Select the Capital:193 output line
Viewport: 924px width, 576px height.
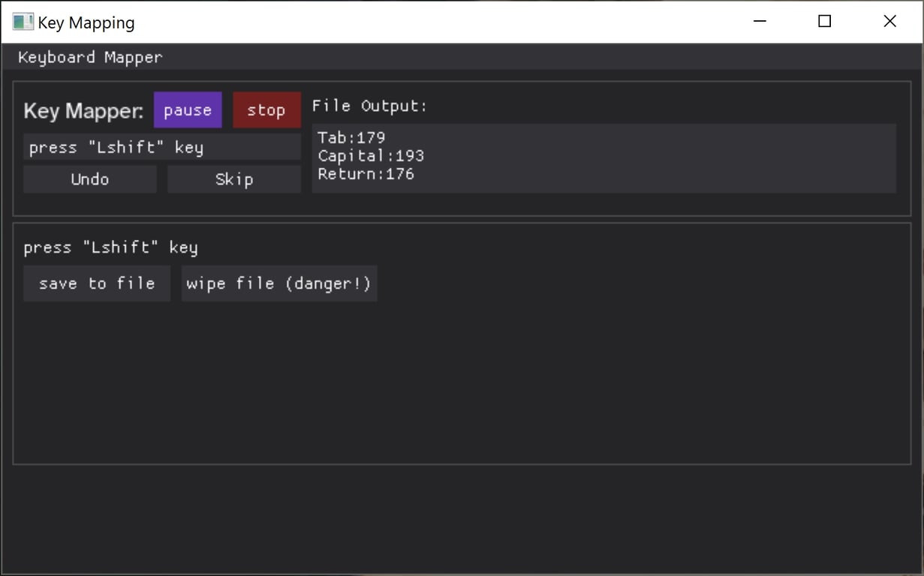point(370,155)
